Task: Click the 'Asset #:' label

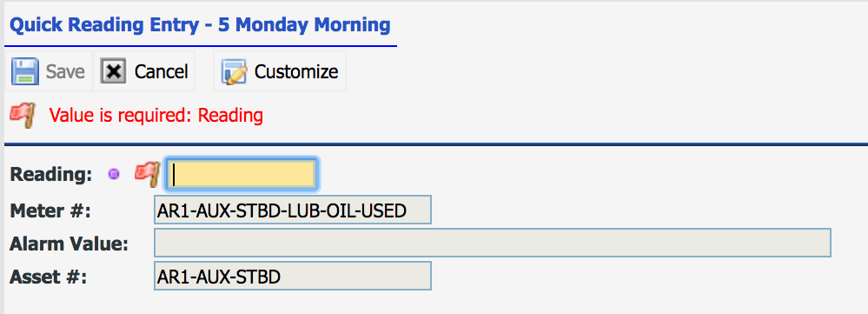Action: [48, 277]
